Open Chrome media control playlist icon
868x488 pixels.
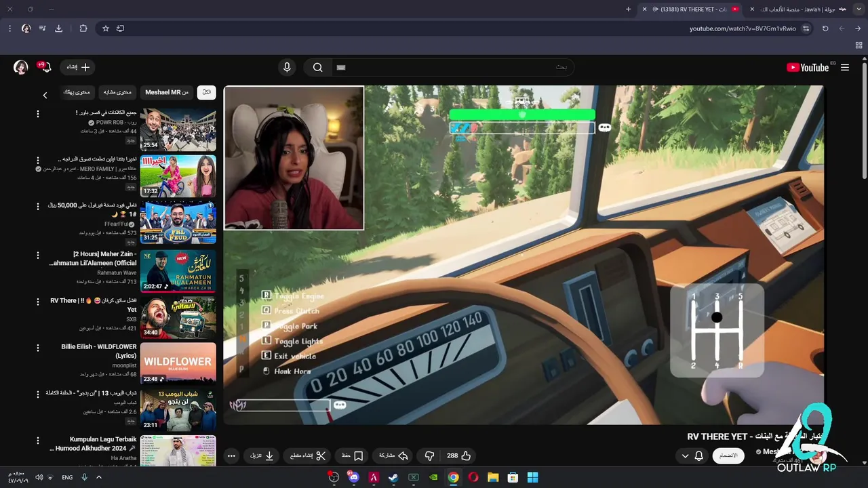pos(42,28)
